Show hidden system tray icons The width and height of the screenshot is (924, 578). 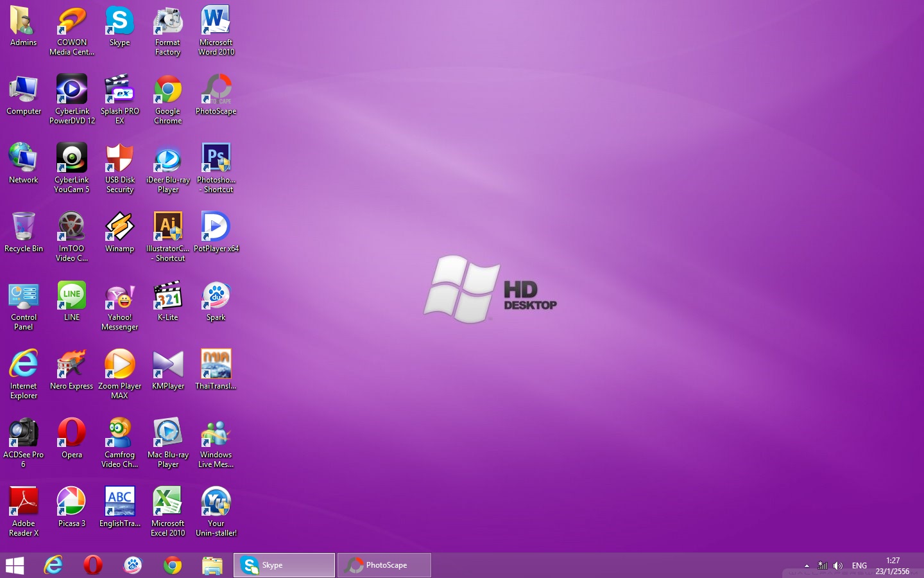click(x=807, y=566)
